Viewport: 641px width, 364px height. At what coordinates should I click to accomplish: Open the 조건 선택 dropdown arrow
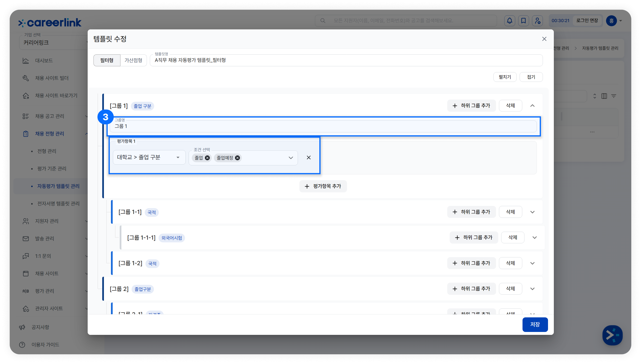pyautogui.click(x=291, y=158)
